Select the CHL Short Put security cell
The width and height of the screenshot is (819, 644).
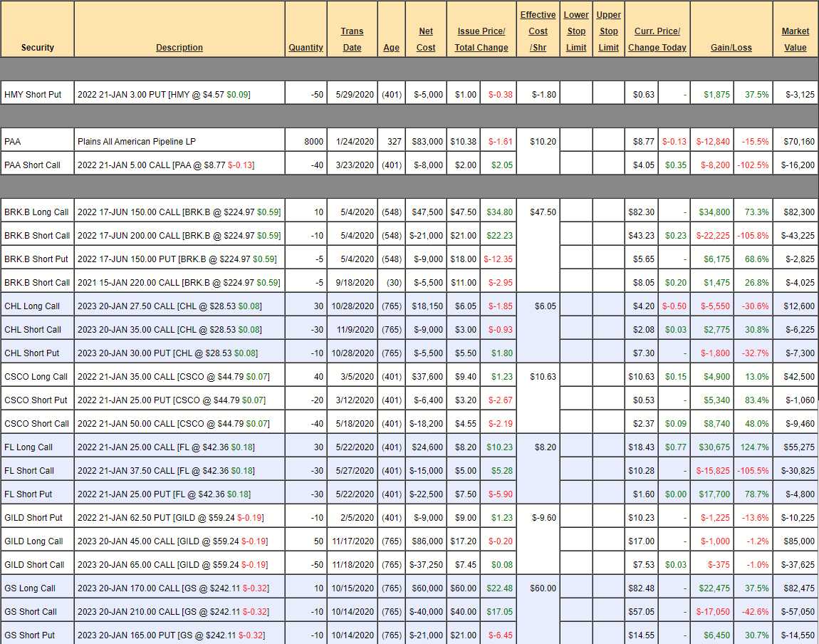[x=32, y=353]
